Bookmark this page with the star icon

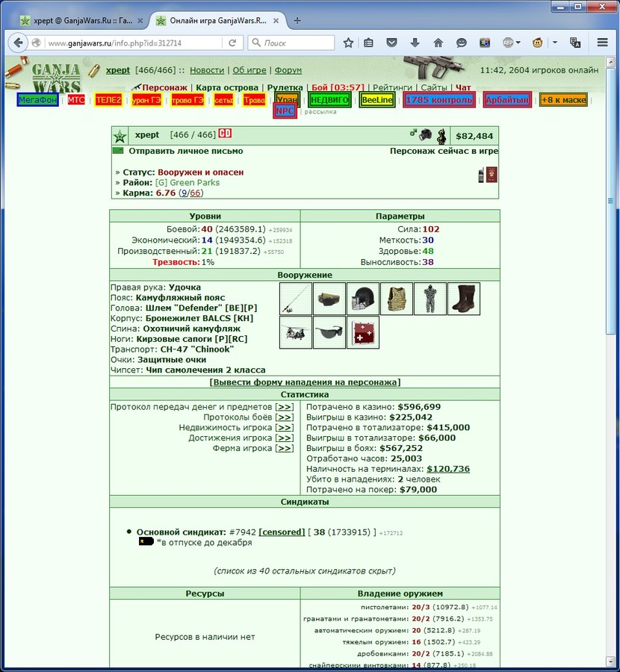[348, 43]
